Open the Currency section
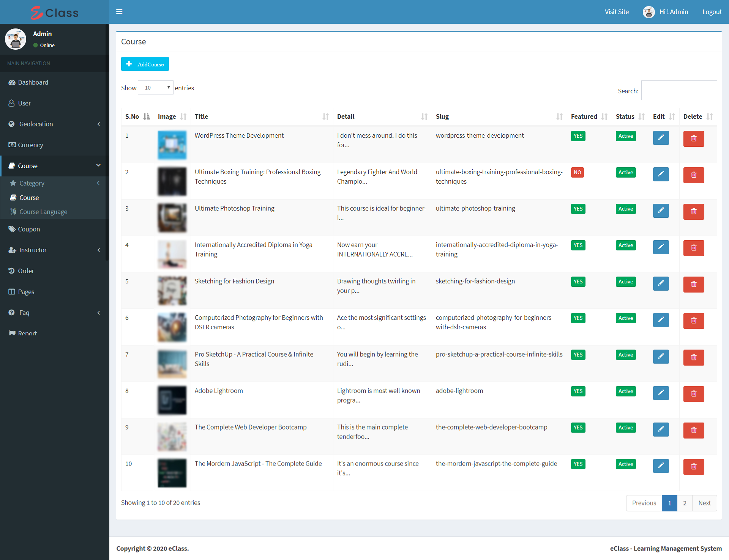This screenshot has width=729, height=560. click(x=30, y=145)
